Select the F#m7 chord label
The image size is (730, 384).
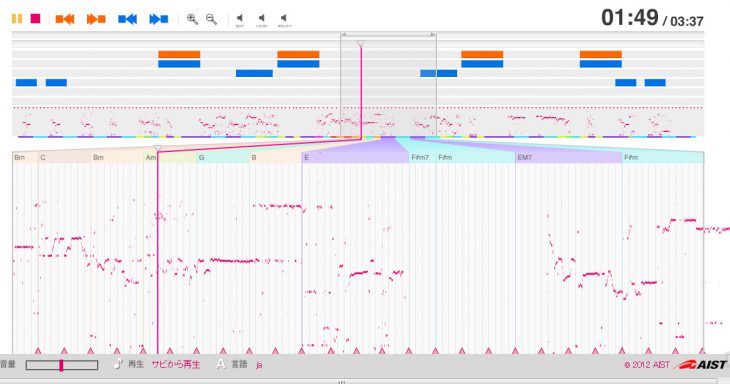(420, 157)
